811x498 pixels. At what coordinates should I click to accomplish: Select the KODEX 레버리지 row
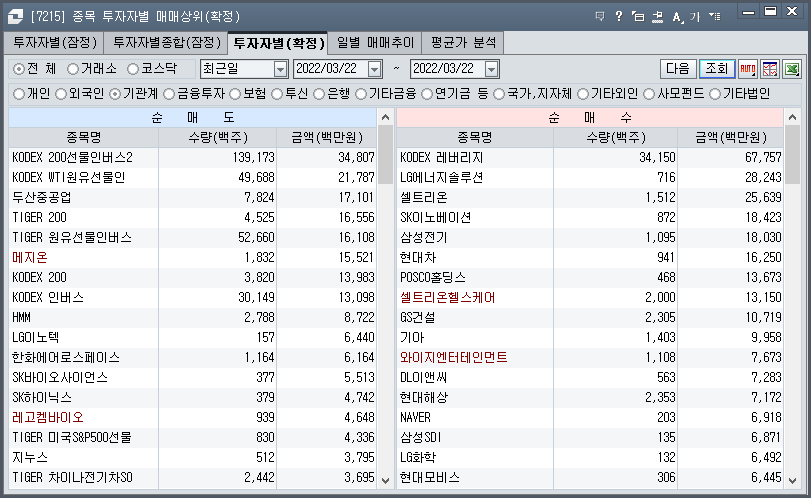tap(590, 157)
